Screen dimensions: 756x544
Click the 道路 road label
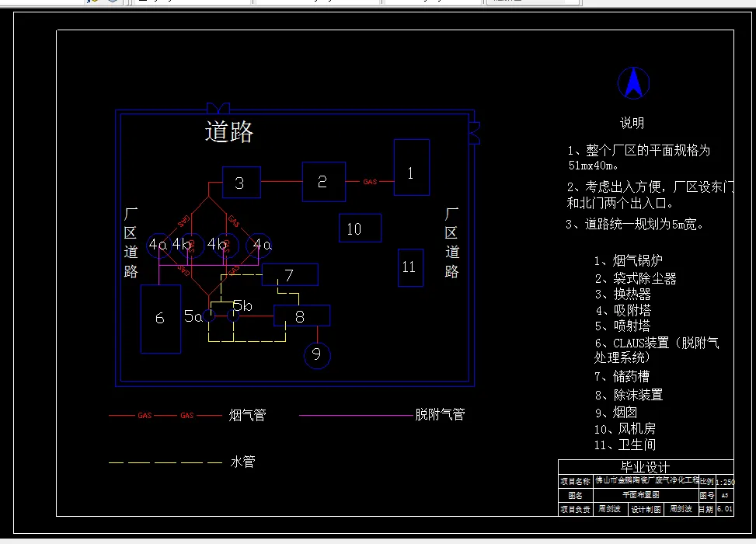[229, 131]
